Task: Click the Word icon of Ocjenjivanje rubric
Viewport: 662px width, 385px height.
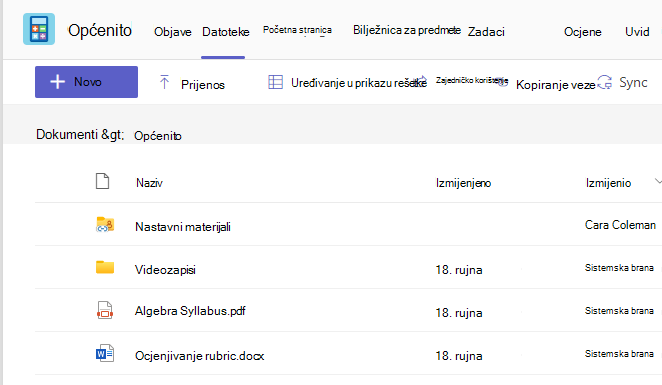Action: coord(104,353)
